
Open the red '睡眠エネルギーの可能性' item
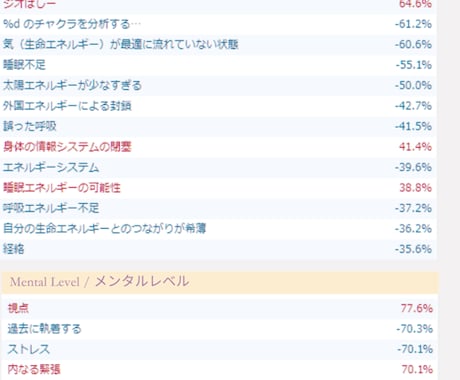[x=62, y=188]
